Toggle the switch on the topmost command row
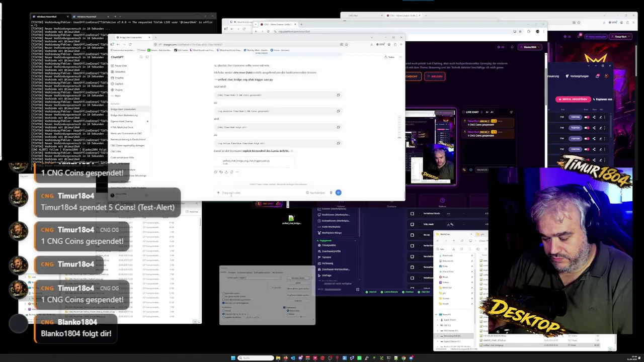Screen dimensions: 644x362 coord(587,117)
